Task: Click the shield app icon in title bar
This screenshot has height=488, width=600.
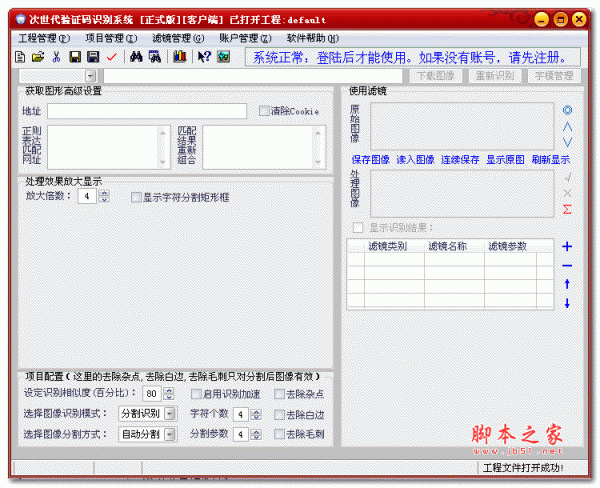Action: point(21,20)
